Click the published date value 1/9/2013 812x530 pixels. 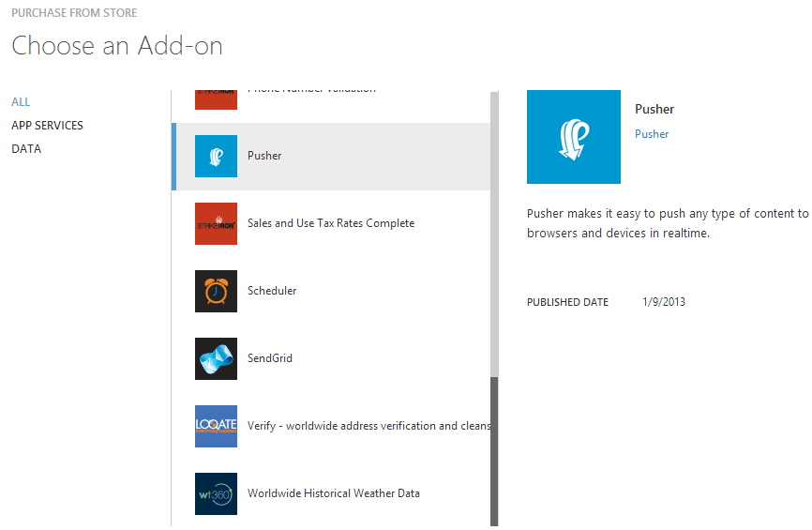(663, 301)
